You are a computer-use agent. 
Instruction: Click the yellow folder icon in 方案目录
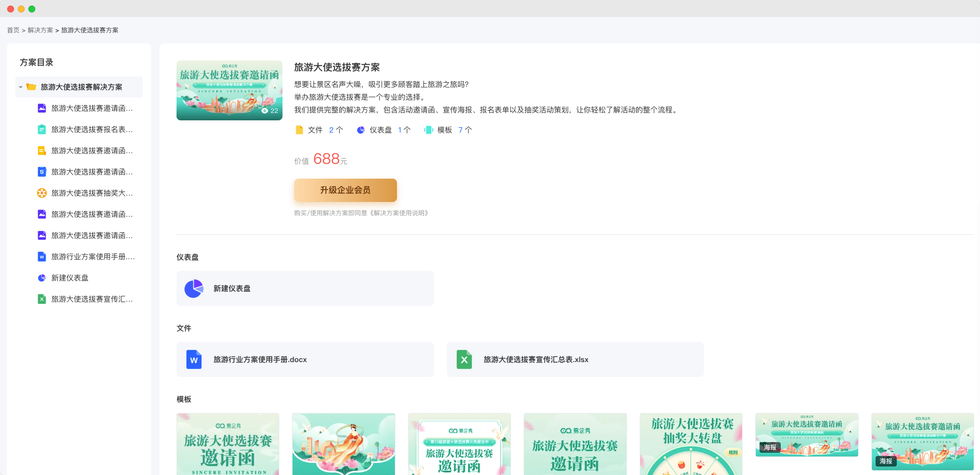point(31,87)
